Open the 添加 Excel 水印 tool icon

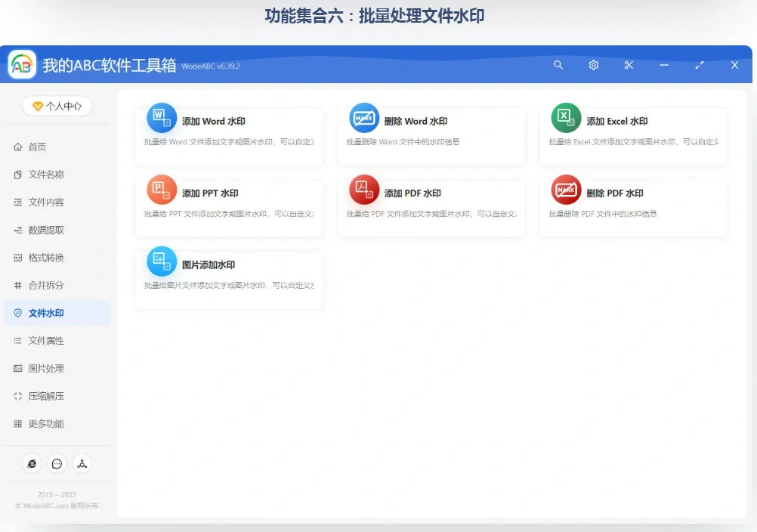[566, 117]
